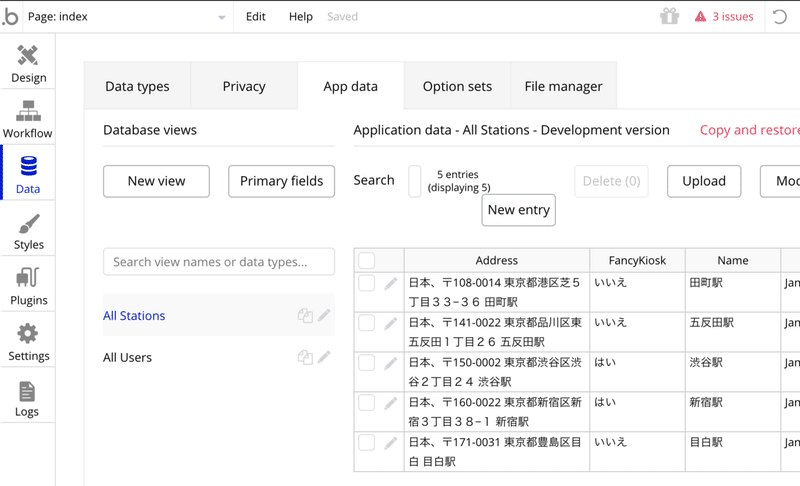This screenshot has height=486, width=800.
Task: Click the gift box icon
Action: (669, 16)
